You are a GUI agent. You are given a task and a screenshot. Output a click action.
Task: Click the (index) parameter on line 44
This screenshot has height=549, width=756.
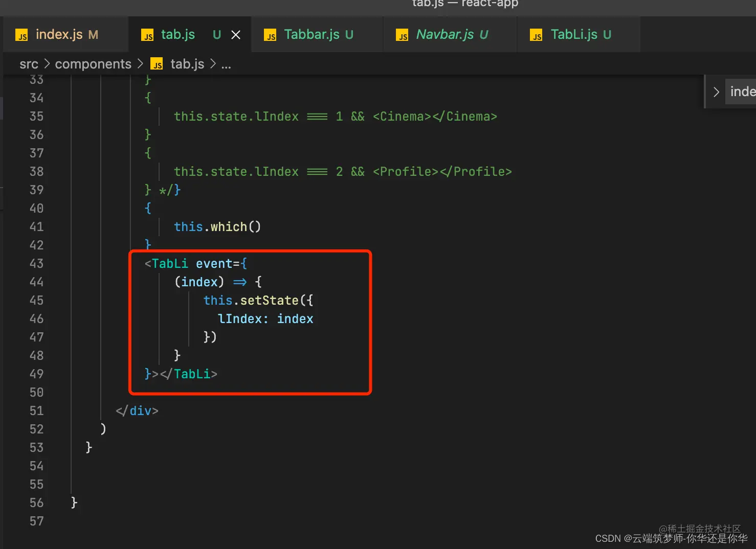click(x=199, y=282)
